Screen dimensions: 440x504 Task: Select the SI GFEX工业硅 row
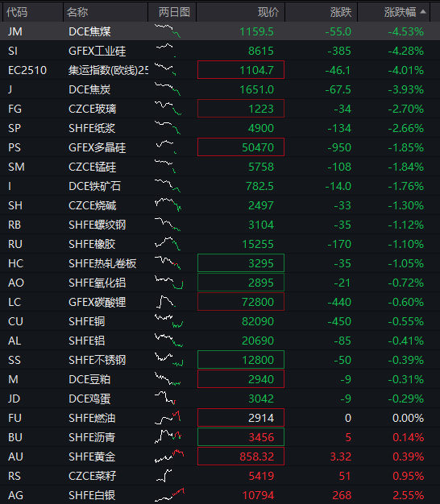pyautogui.click(x=220, y=51)
